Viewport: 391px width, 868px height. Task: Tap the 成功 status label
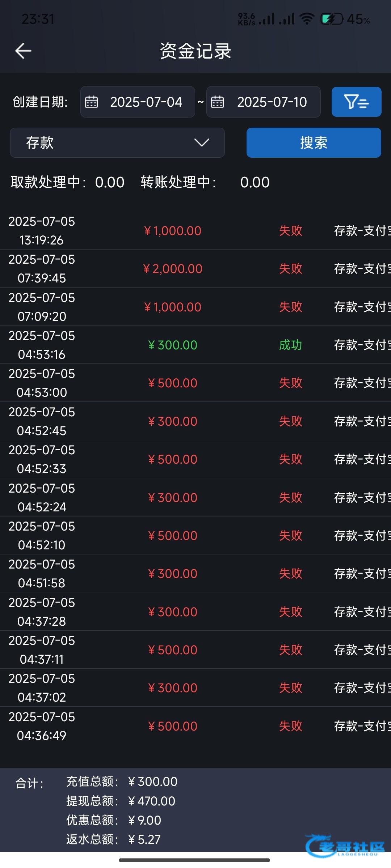click(x=290, y=345)
